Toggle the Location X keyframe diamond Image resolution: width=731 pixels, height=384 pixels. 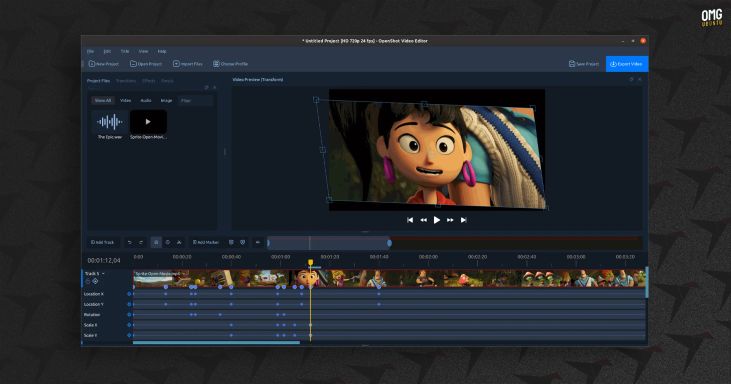[x=129, y=294]
